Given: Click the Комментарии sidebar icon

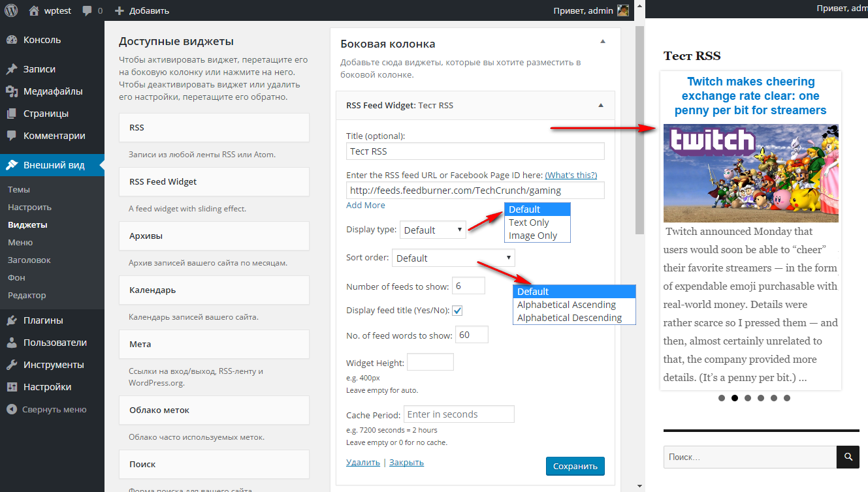Looking at the screenshot, I should [12, 136].
